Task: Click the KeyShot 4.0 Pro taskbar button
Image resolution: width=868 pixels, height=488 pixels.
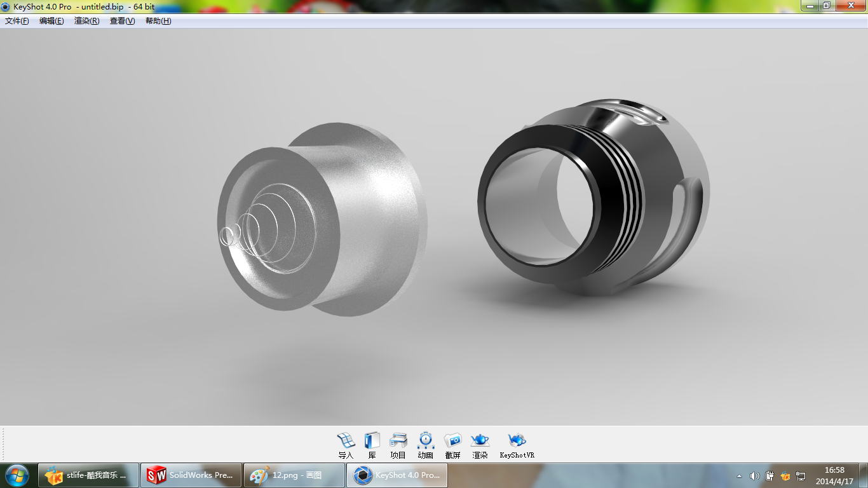Action: pos(397,475)
